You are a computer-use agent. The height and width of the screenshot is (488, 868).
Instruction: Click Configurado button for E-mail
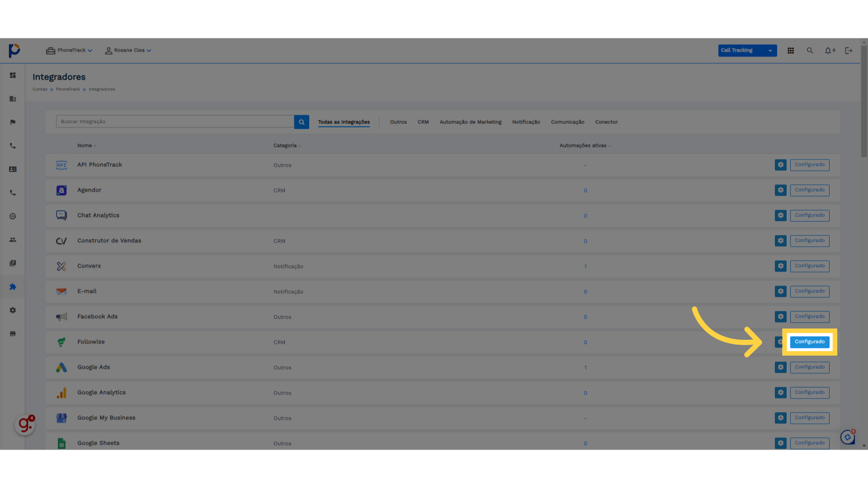coord(810,291)
